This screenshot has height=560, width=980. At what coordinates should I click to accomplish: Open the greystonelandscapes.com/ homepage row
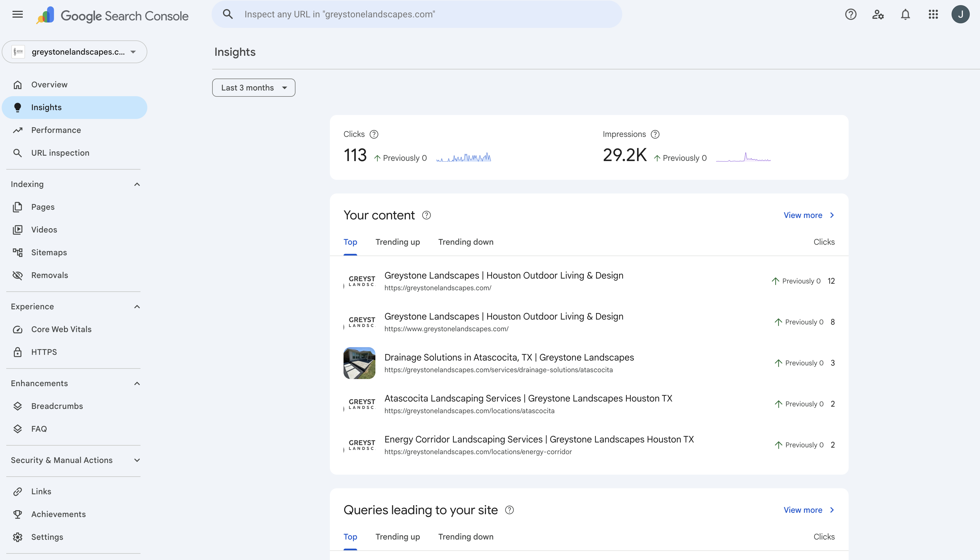coord(589,281)
